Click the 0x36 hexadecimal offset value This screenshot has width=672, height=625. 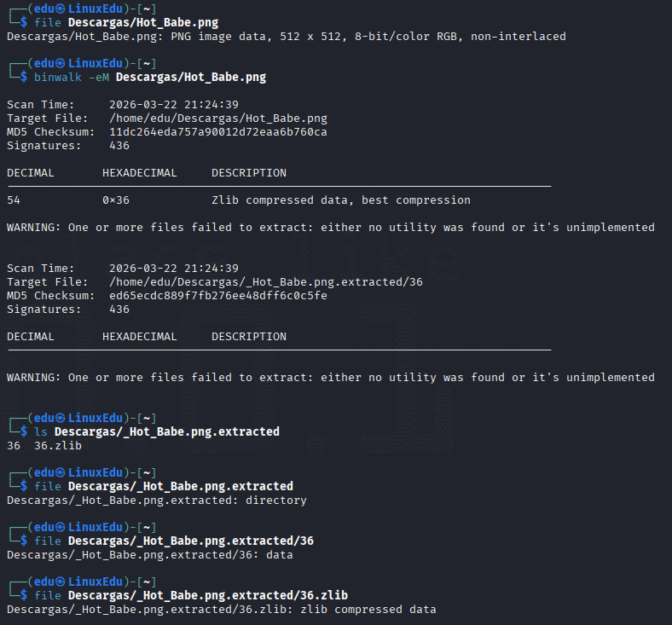point(116,200)
